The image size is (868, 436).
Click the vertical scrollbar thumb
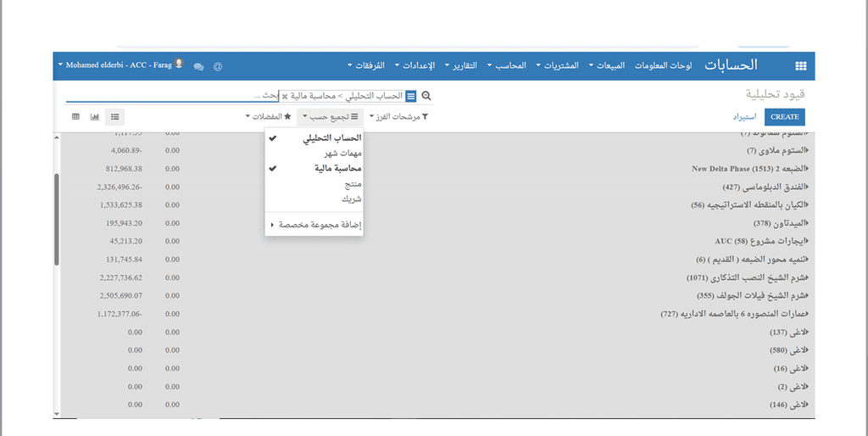point(57,220)
